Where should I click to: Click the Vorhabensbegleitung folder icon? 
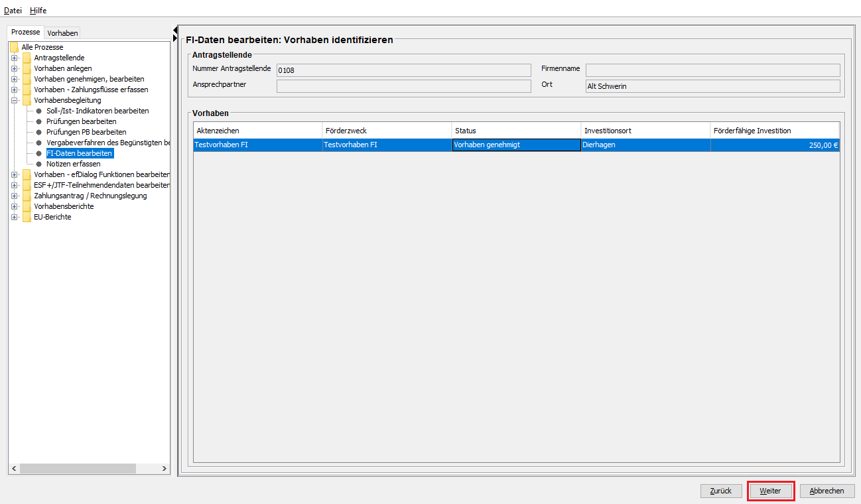coord(27,100)
